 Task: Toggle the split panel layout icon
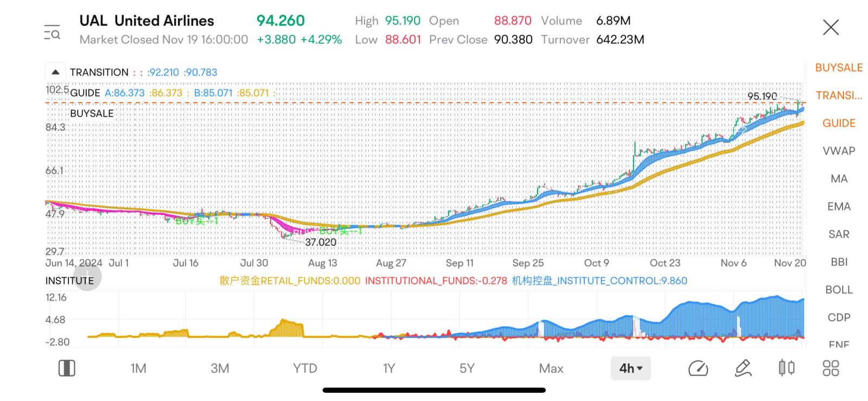pos(67,368)
